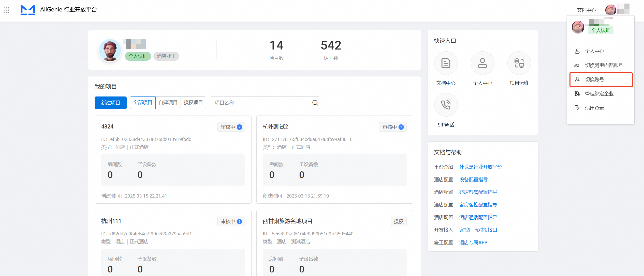
Task: Open 客控厂商对接接口 help link
Action: (x=478, y=230)
